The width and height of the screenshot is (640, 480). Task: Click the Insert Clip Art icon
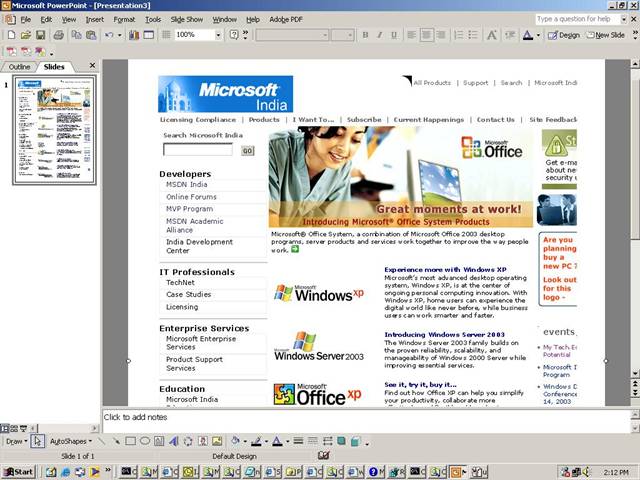tap(202, 441)
